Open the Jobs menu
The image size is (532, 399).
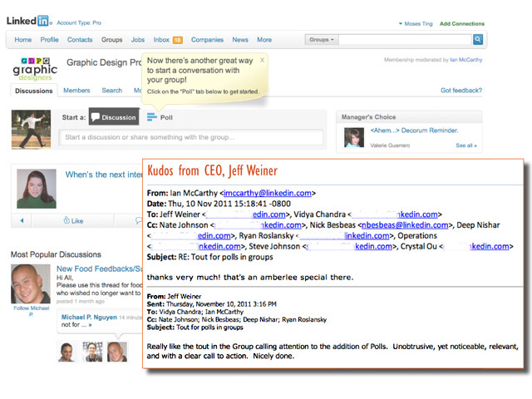(x=138, y=40)
